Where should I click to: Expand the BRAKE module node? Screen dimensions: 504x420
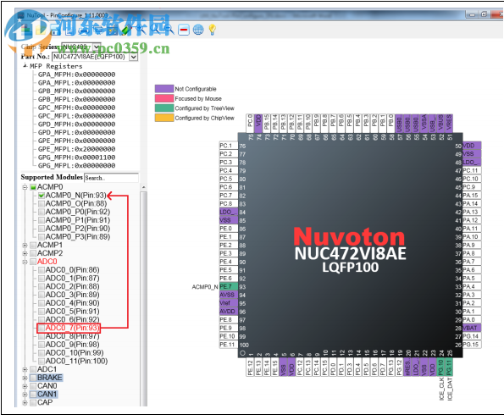point(25,378)
